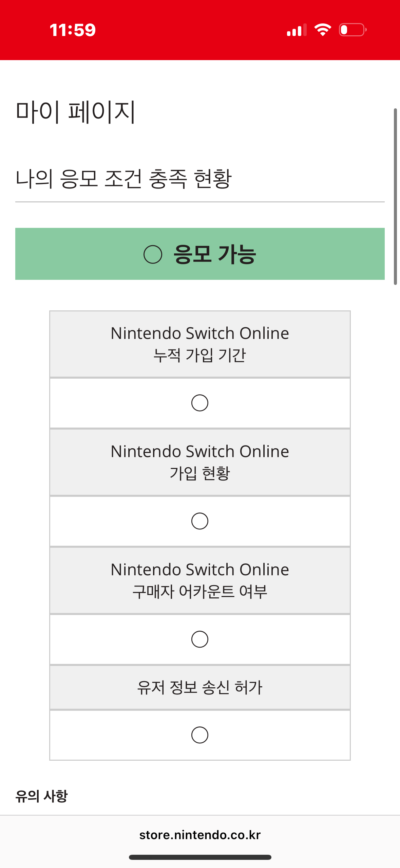Tap the cellular signal strength icon
Image resolution: width=400 pixels, height=868 pixels.
[x=296, y=30]
